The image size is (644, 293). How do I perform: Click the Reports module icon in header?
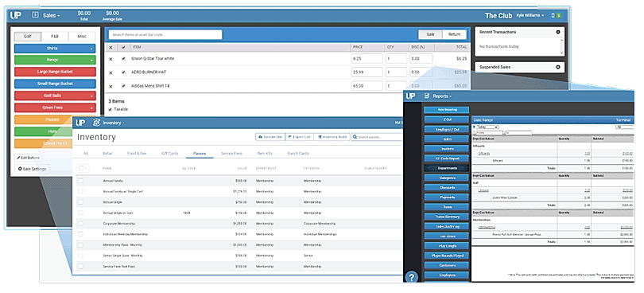[427, 96]
